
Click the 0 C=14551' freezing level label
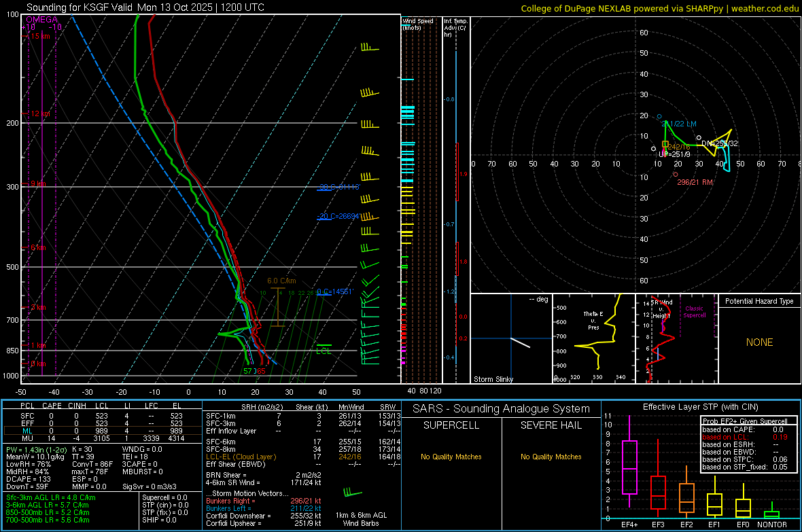[335, 291]
